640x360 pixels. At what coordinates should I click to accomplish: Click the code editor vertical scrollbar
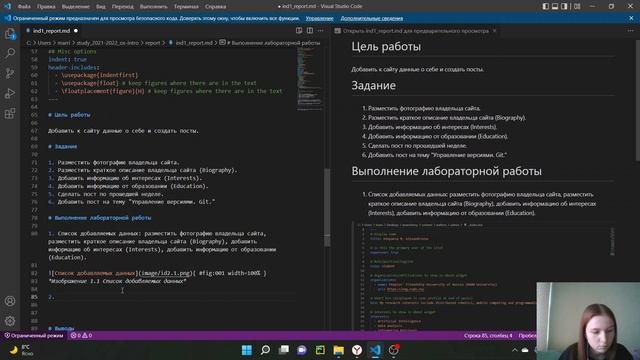point(327,208)
